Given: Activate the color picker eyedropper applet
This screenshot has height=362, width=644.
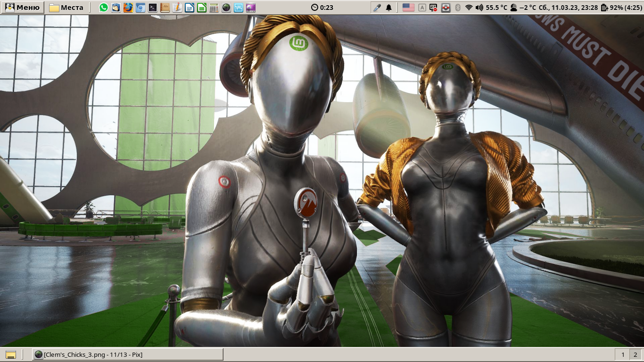Looking at the screenshot, I should [x=377, y=8].
